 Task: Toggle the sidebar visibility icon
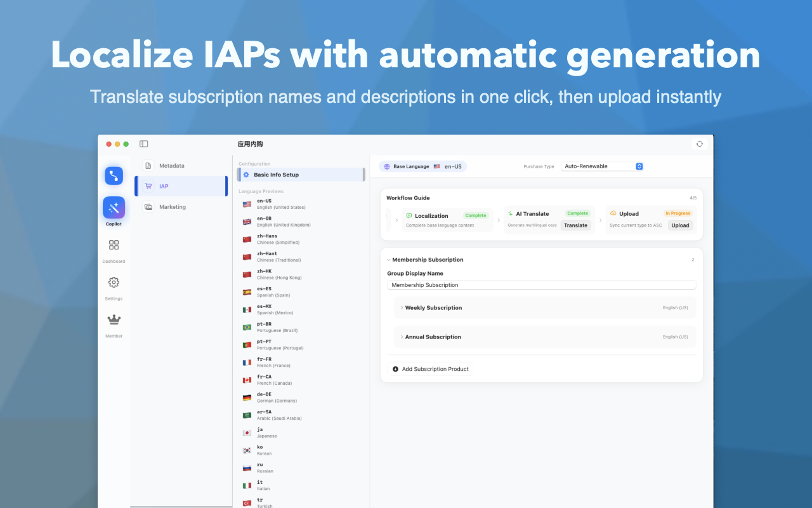pos(143,144)
